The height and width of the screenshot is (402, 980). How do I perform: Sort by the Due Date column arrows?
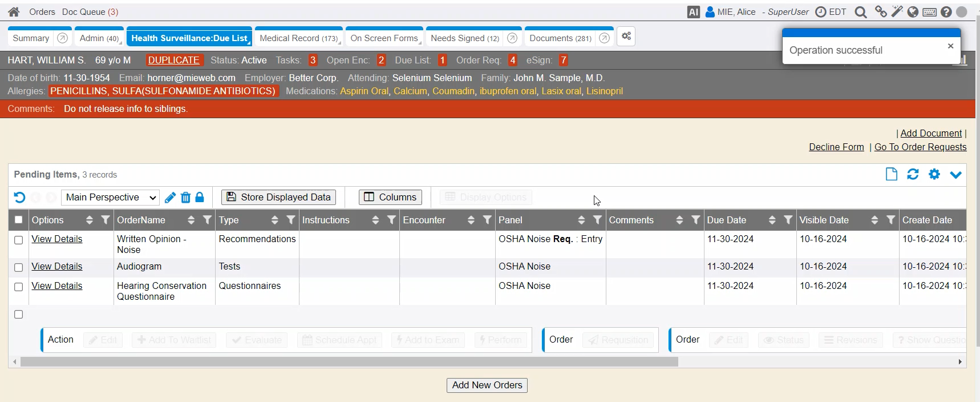[x=772, y=220]
